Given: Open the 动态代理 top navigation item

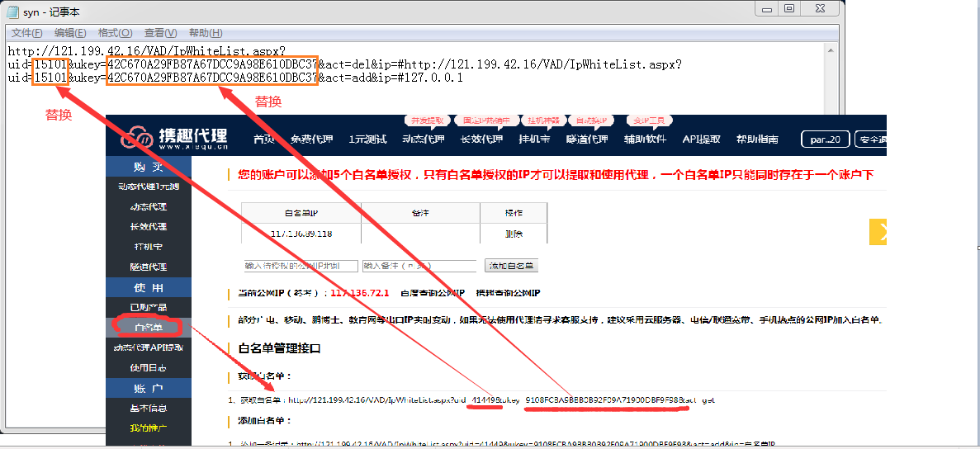Looking at the screenshot, I should (x=423, y=139).
